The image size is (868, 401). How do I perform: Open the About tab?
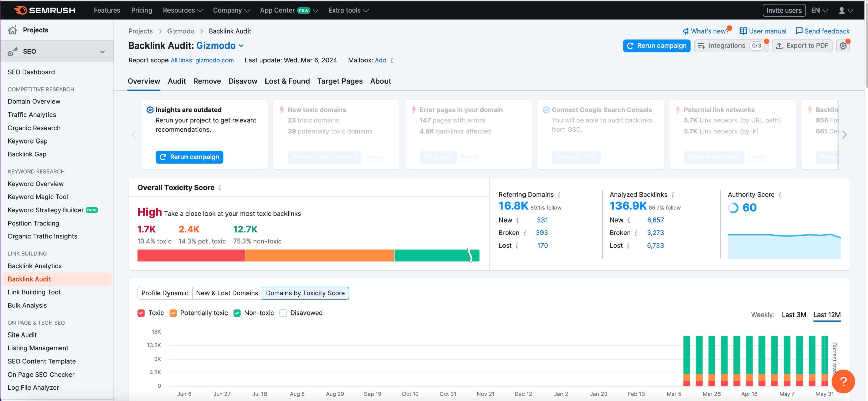380,81
